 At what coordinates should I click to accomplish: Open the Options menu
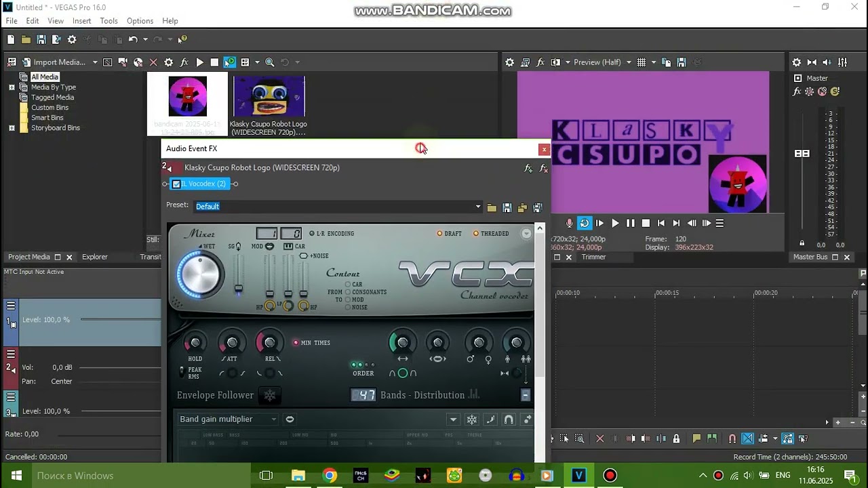(x=140, y=21)
